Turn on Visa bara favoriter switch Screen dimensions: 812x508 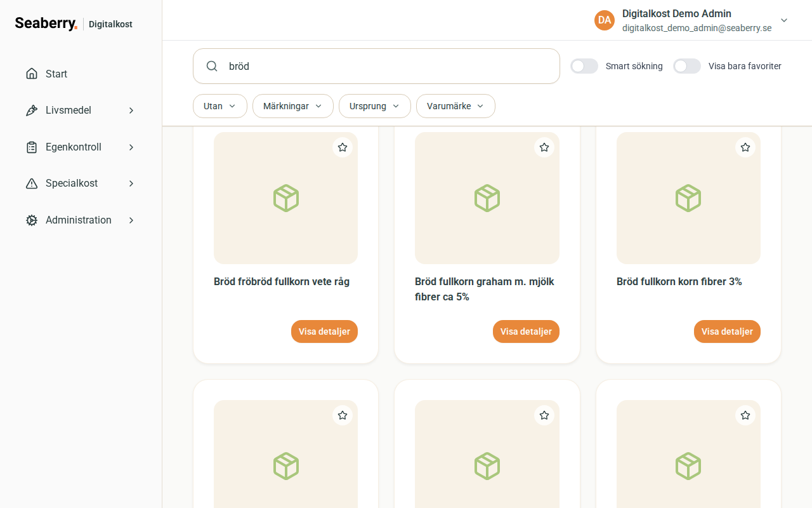(687, 66)
